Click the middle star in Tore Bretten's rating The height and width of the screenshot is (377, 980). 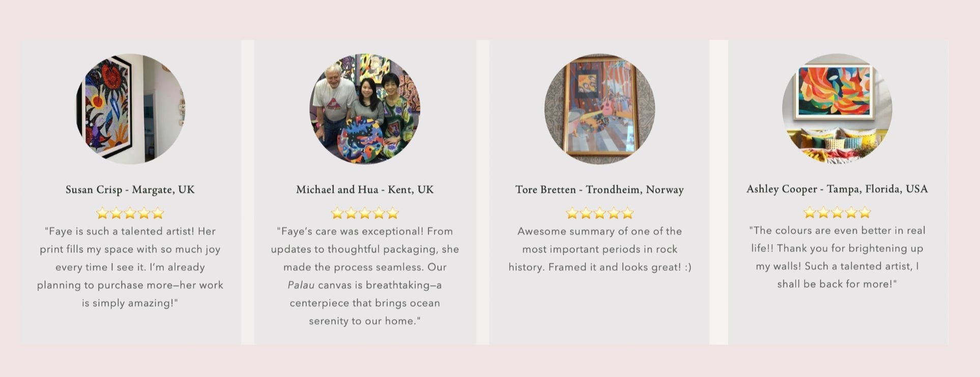coord(600,213)
